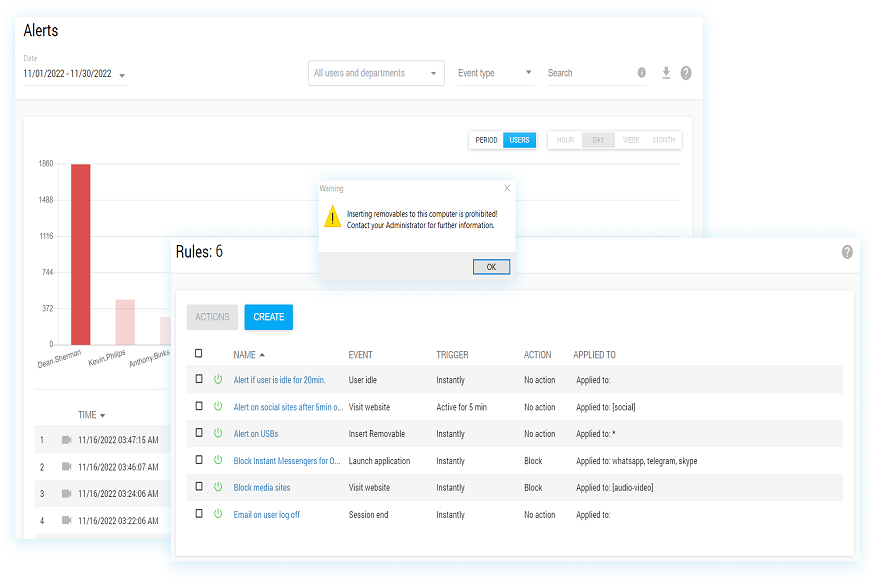Toggle power for Block Instant Messengers rule
The width and height of the screenshot is (875, 583).
click(x=218, y=460)
